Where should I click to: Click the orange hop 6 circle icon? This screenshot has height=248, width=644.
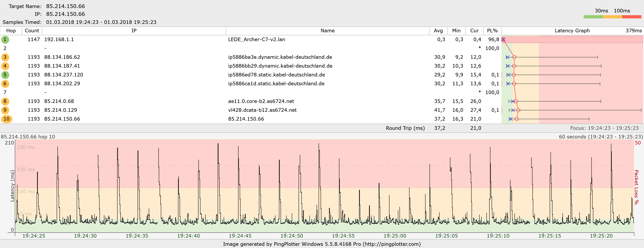pos(5,84)
